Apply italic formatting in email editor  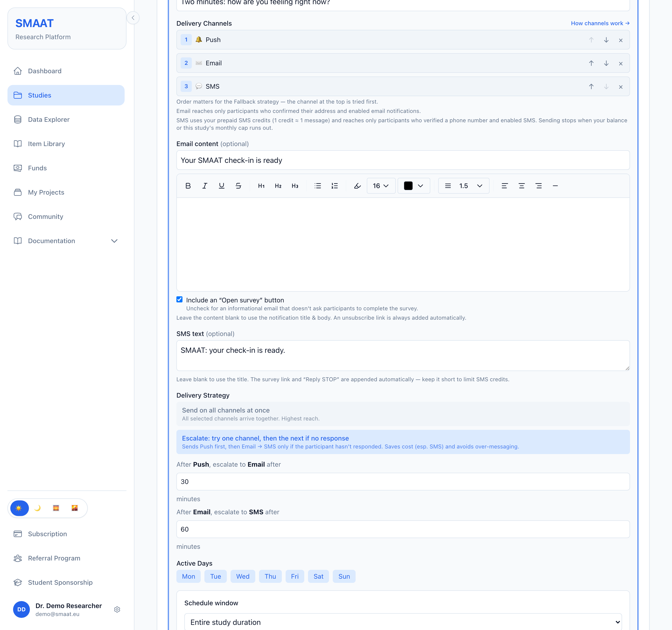click(x=205, y=186)
